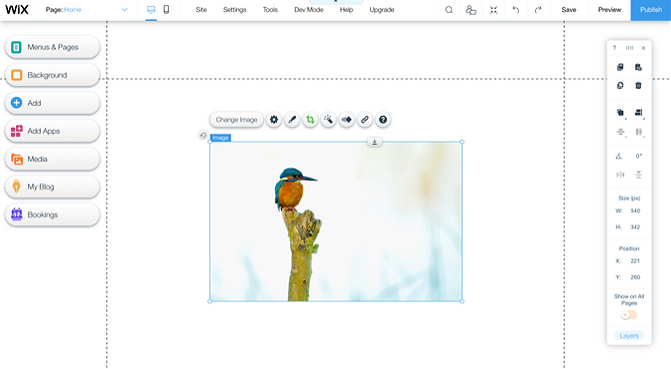Screen dimensions: 671x369
Task: Open the Background panel
Action: [52, 75]
